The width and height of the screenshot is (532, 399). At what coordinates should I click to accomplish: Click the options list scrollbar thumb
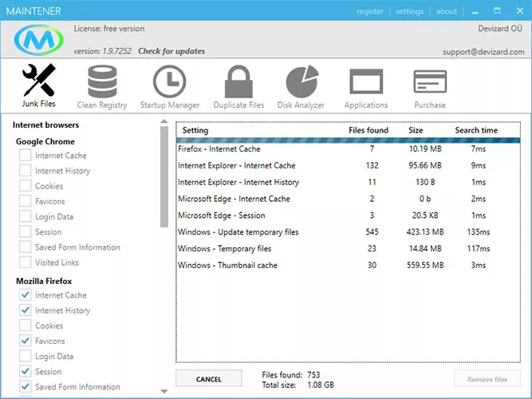(x=164, y=176)
